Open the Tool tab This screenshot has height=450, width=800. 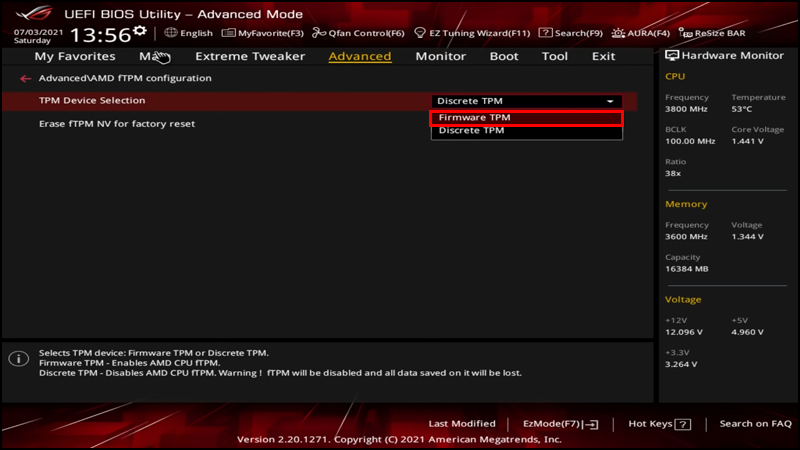point(555,56)
